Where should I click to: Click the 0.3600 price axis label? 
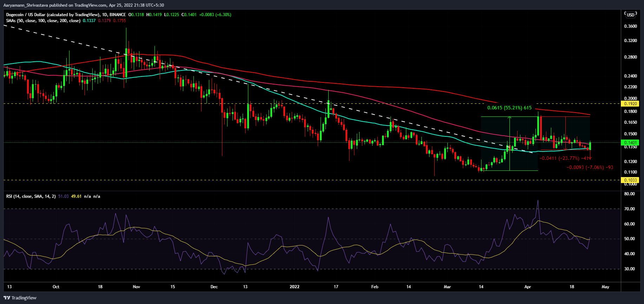(630, 26)
